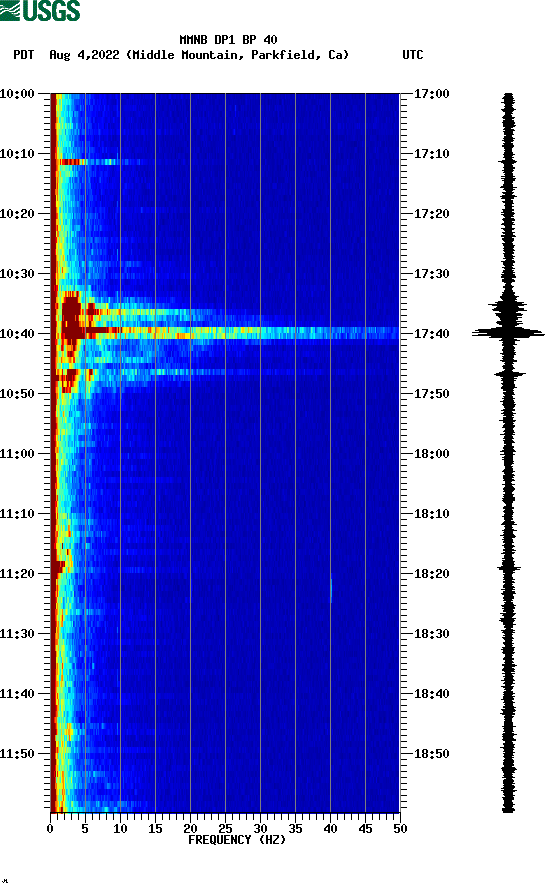Image resolution: width=552 pixels, height=892 pixels.
Task: Click the 17:40 UTC time label
Action: [431, 334]
